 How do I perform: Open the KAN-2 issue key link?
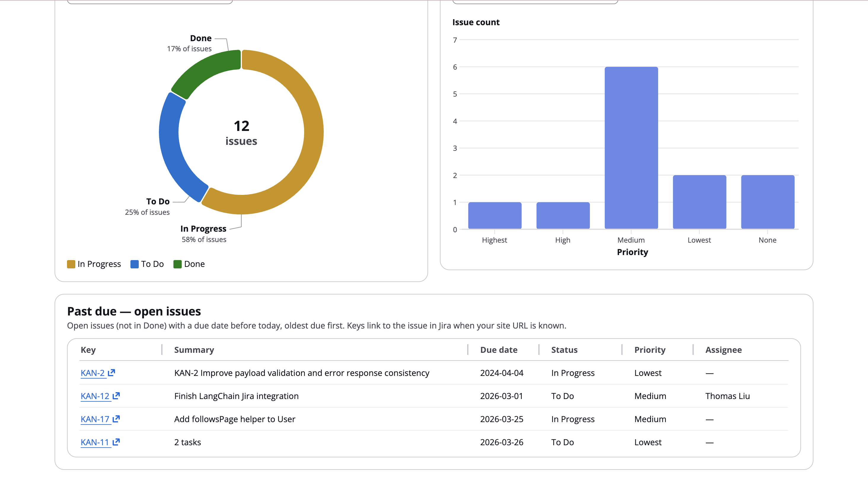coord(93,373)
